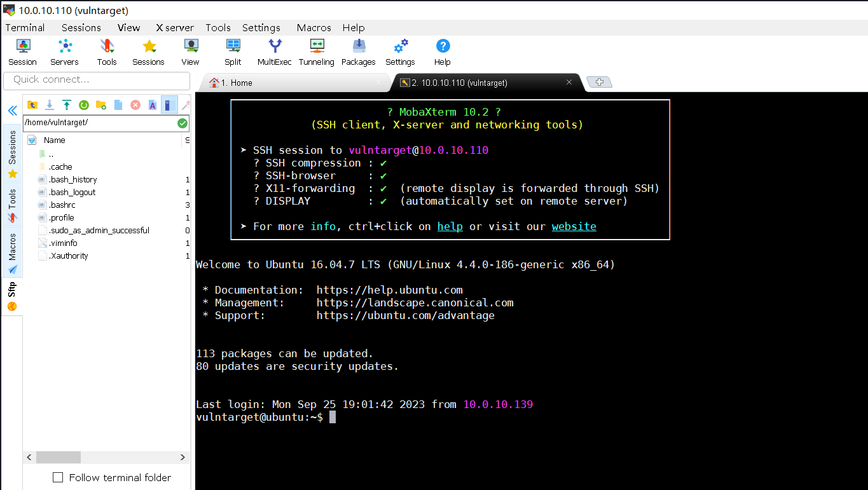This screenshot has height=490, width=868.
Task: Click the magic wand icon in SFTP toolbar
Action: click(x=186, y=105)
